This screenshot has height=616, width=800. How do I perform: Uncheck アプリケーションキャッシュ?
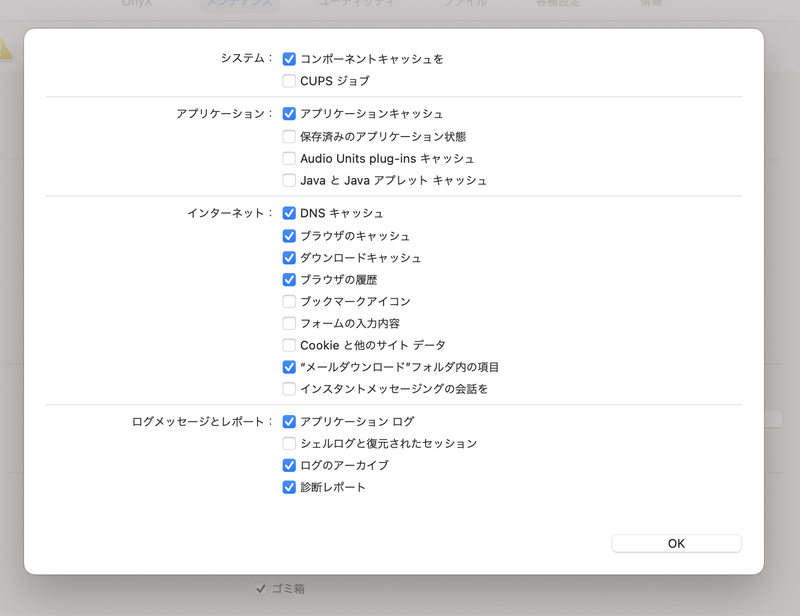tap(290, 114)
